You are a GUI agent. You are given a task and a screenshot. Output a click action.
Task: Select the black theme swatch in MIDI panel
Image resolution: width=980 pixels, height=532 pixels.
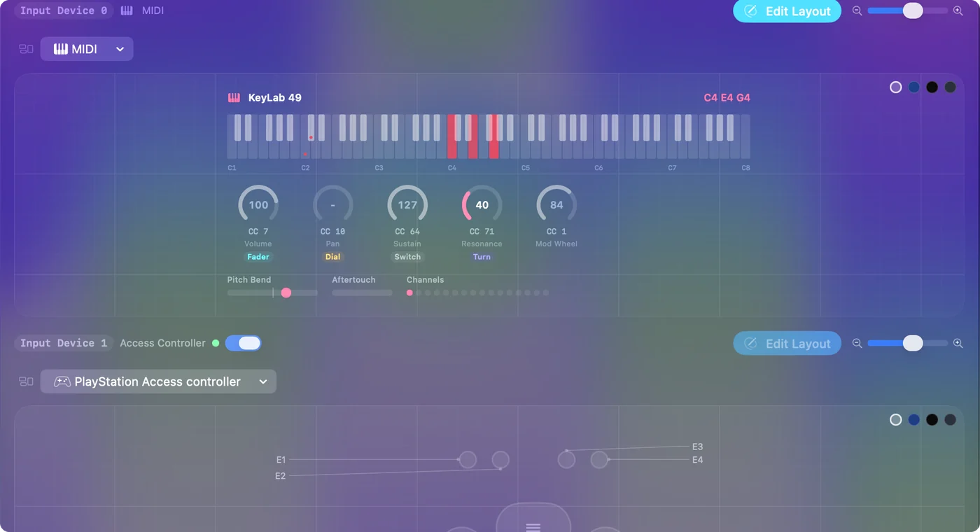pos(932,87)
